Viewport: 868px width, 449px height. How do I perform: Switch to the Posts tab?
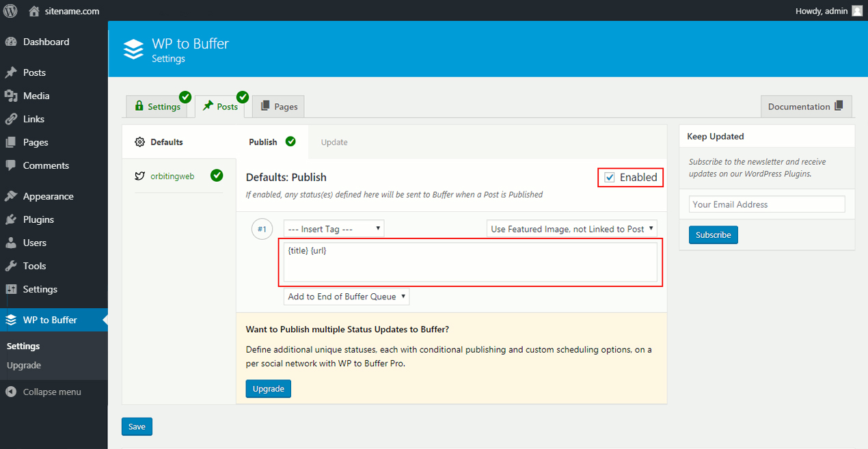coord(219,107)
